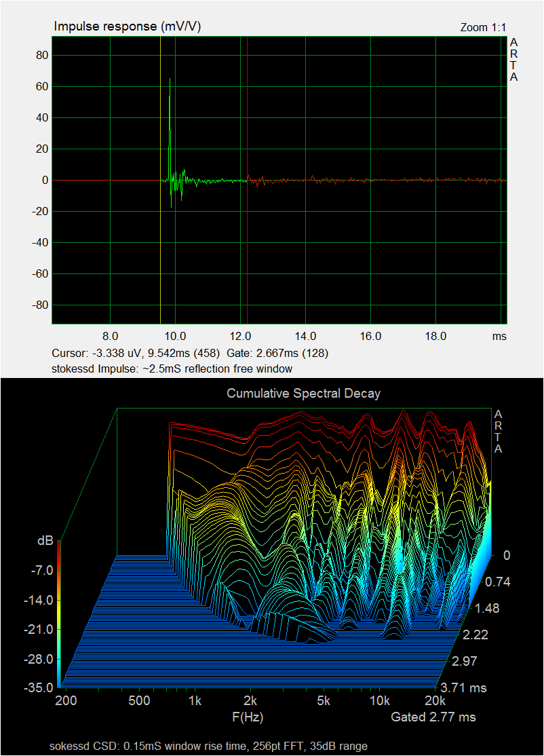Click the '12.0' ms time axis label

(240, 336)
